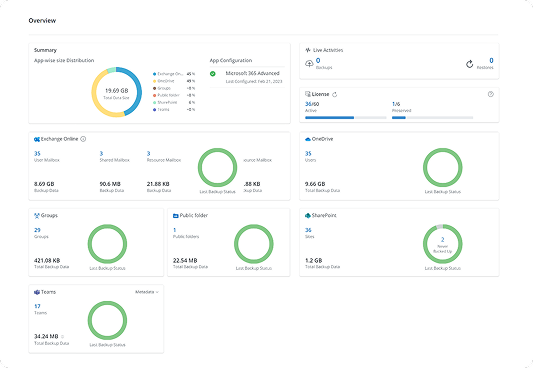Viewport: 533px width, 368px height.
Task: Click the Preserved license progress bar
Action: [432, 118]
